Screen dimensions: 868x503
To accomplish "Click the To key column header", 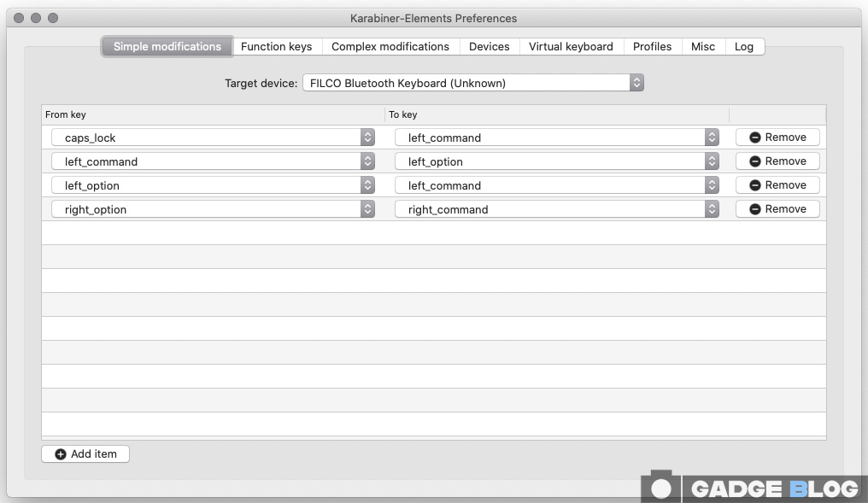I will pos(557,114).
